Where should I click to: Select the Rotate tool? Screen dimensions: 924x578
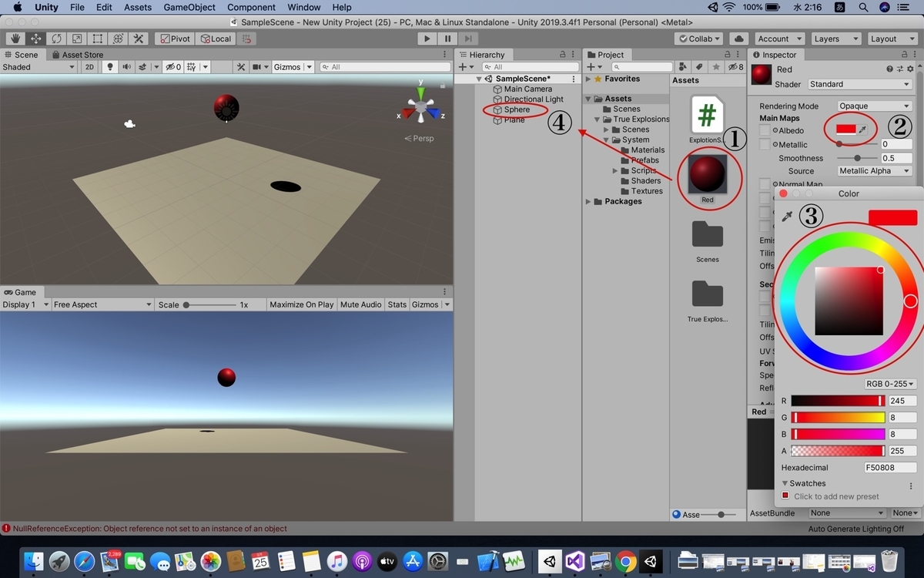[56, 39]
